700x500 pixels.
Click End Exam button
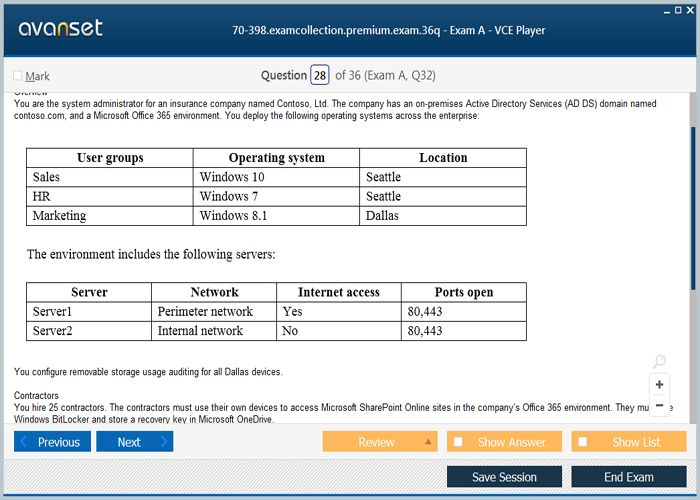pos(629,477)
